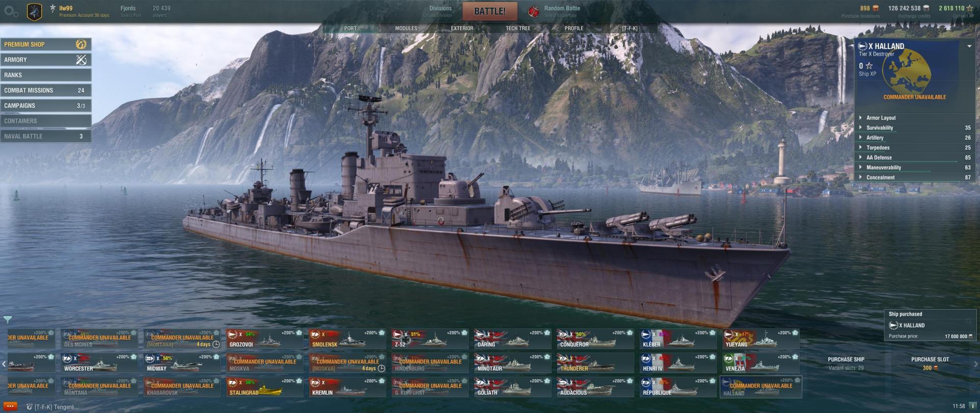Start the match with BATTLE! button

click(x=489, y=11)
